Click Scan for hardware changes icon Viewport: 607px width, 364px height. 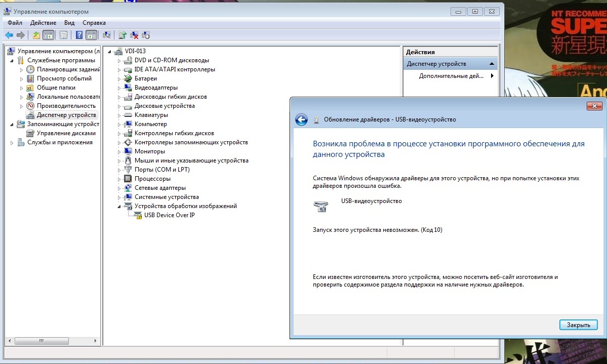[x=106, y=35]
